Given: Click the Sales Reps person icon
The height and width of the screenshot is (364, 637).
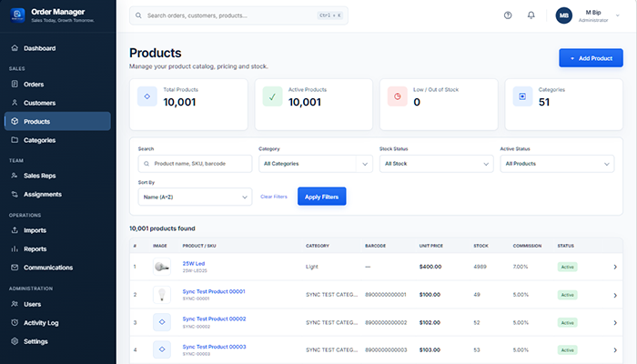Looking at the screenshot, I should (15, 176).
